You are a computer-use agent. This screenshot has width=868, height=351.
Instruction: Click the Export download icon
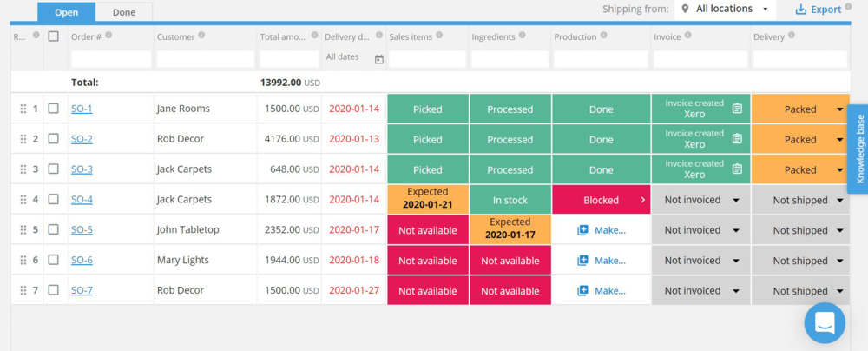coord(800,10)
